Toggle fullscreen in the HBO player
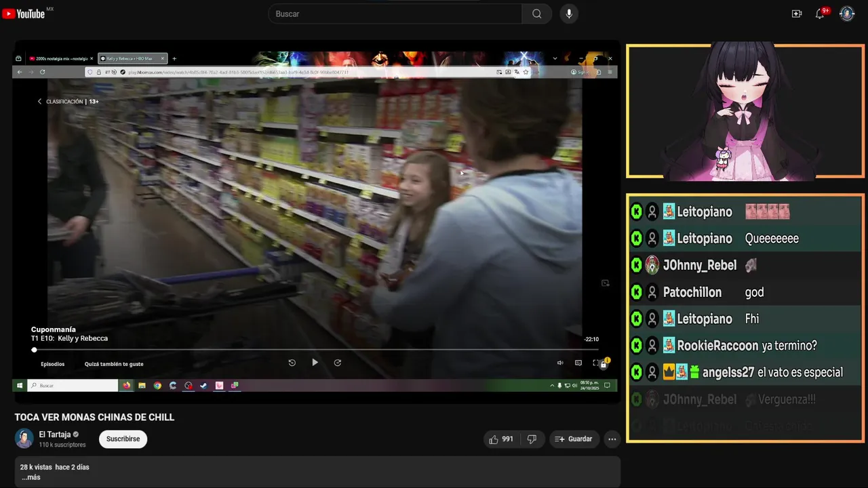This screenshot has width=868, height=488. [x=596, y=363]
